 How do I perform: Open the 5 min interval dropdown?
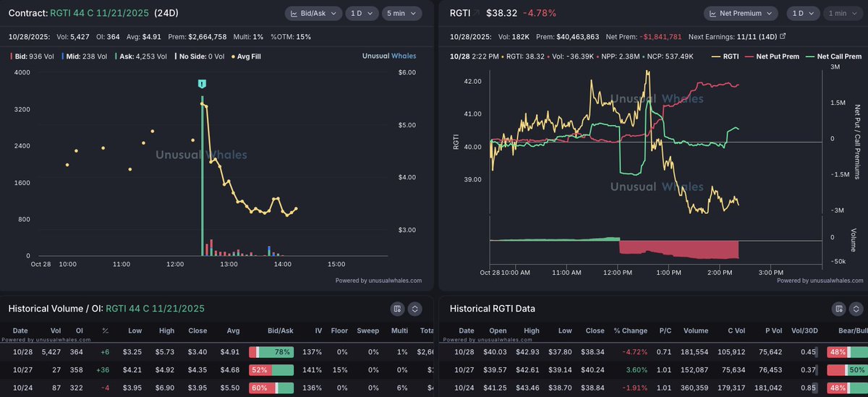coord(401,13)
